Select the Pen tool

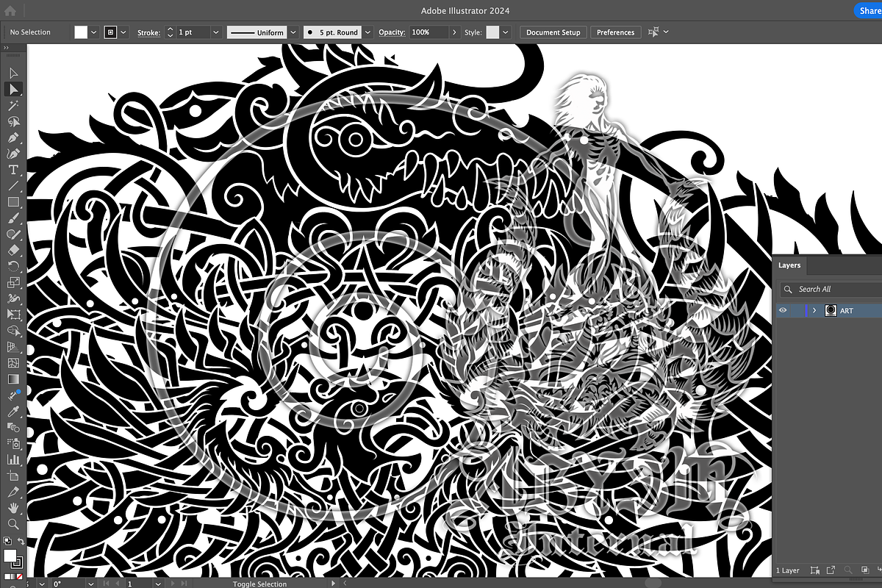point(13,137)
